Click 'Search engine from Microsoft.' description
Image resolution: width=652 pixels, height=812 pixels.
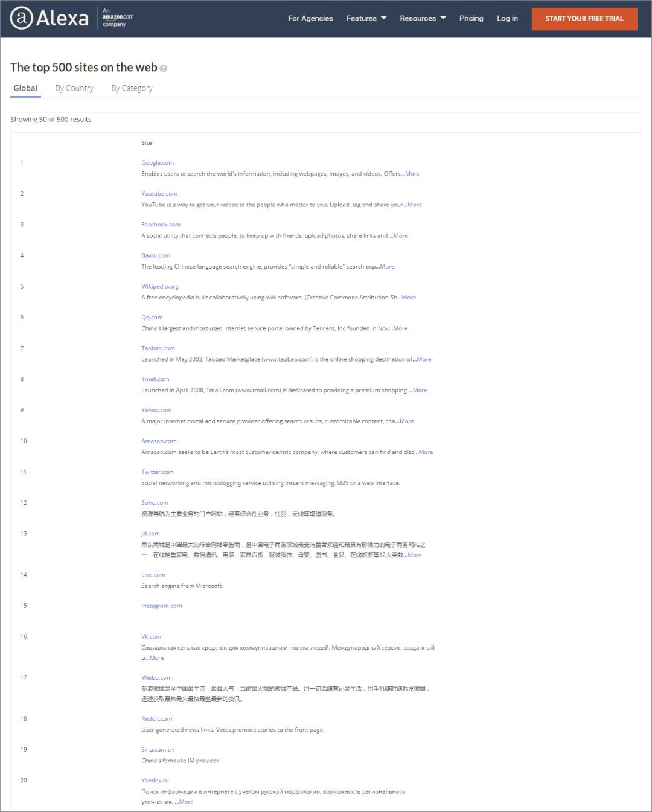tap(182, 586)
